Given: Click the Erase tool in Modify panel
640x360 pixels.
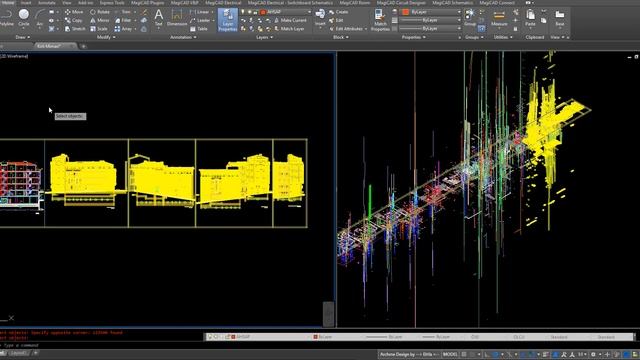Looking at the screenshot, I should point(144,12).
